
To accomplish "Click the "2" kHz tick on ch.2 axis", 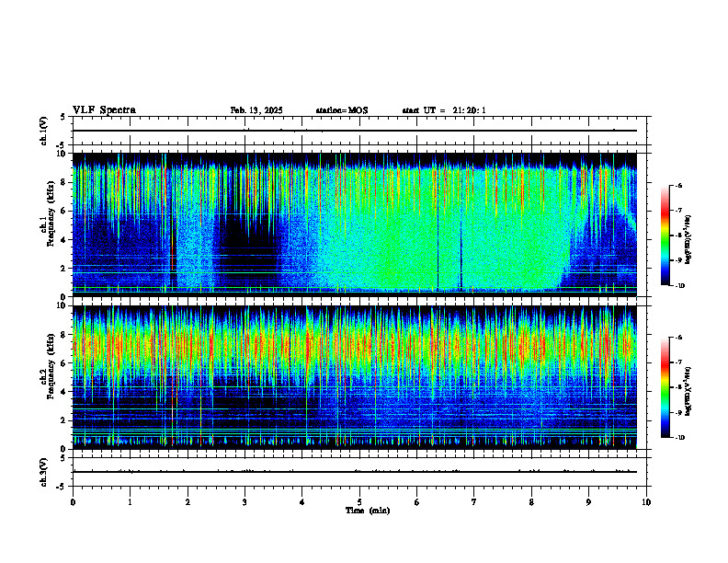I will 63,420.
